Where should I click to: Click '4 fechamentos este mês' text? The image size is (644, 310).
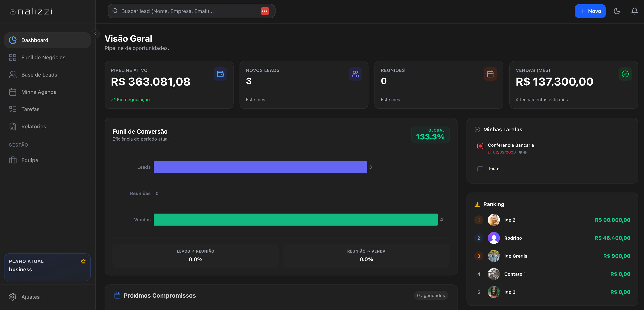tap(542, 100)
